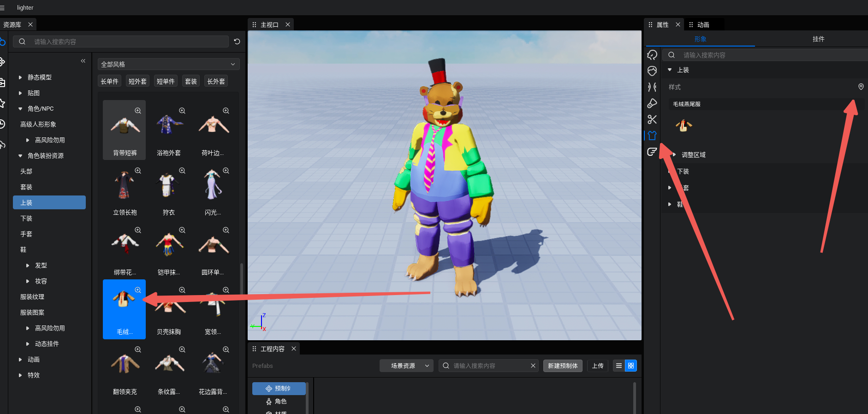The height and width of the screenshot is (414, 868).
Task: Open the 全部风格 style dropdown
Action: (x=168, y=64)
